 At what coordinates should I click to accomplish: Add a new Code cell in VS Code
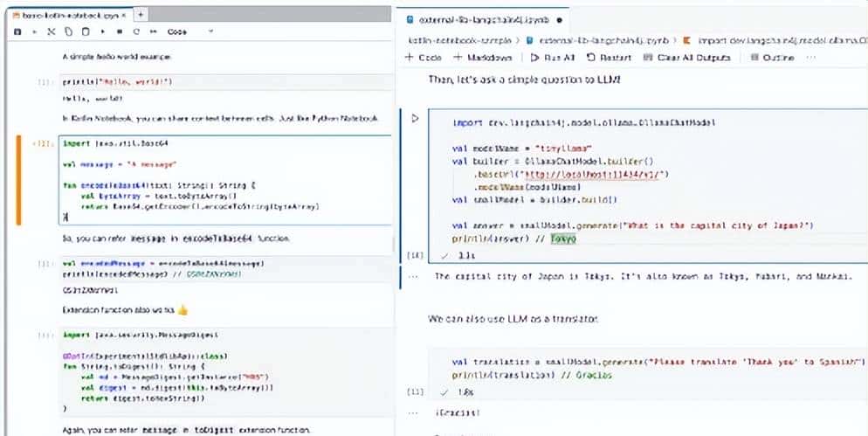(424, 58)
